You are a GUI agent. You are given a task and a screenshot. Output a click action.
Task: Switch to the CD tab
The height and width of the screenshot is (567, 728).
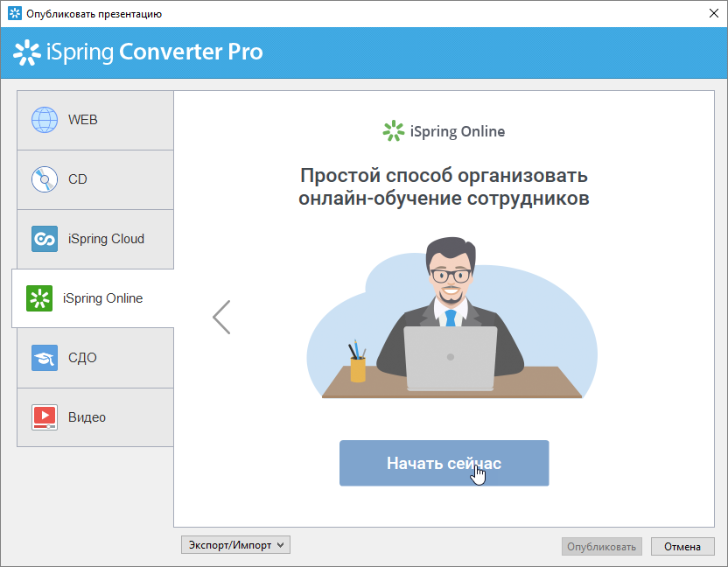coord(95,179)
